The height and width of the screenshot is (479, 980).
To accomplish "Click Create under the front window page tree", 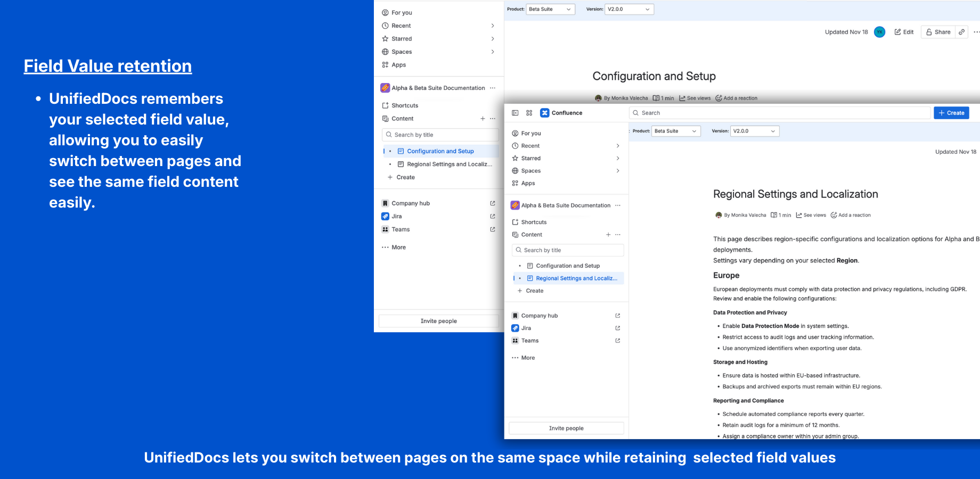I will click(530, 291).
